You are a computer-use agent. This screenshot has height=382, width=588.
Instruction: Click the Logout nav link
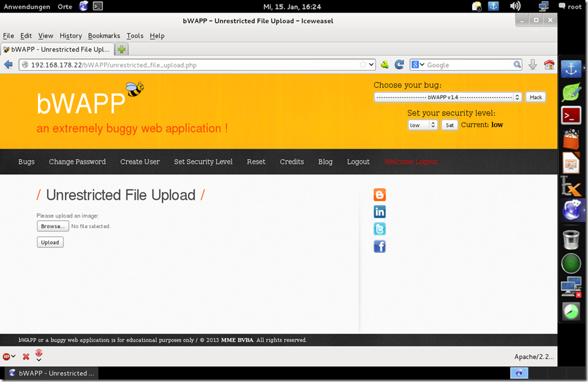click(x=358, y=162)
